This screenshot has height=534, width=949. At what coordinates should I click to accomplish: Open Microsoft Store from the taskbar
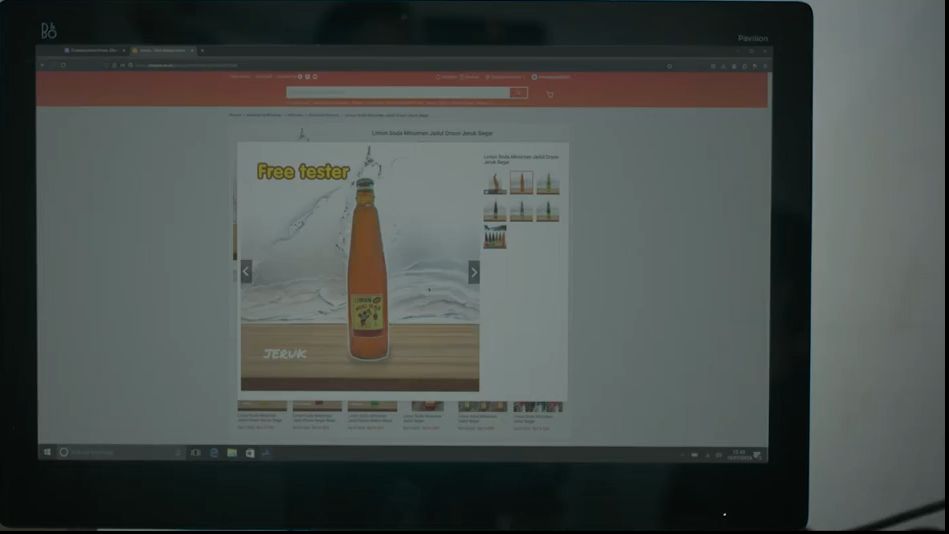(x=249, y=453)
